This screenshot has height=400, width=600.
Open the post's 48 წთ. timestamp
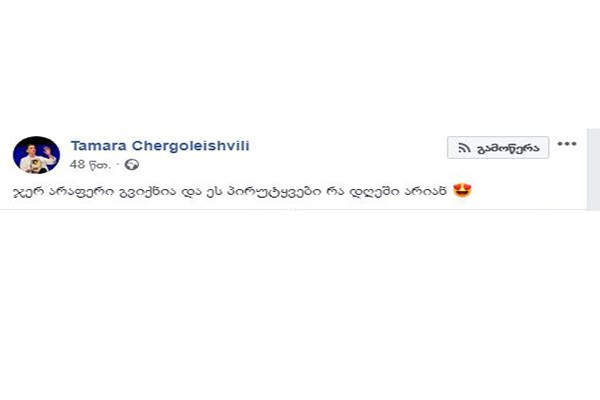(90, 165)
